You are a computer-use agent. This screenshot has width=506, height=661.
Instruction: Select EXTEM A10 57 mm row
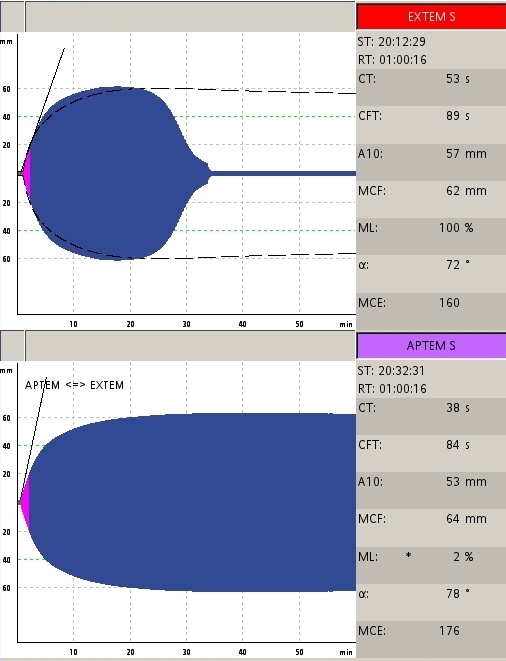pos(431,153)
